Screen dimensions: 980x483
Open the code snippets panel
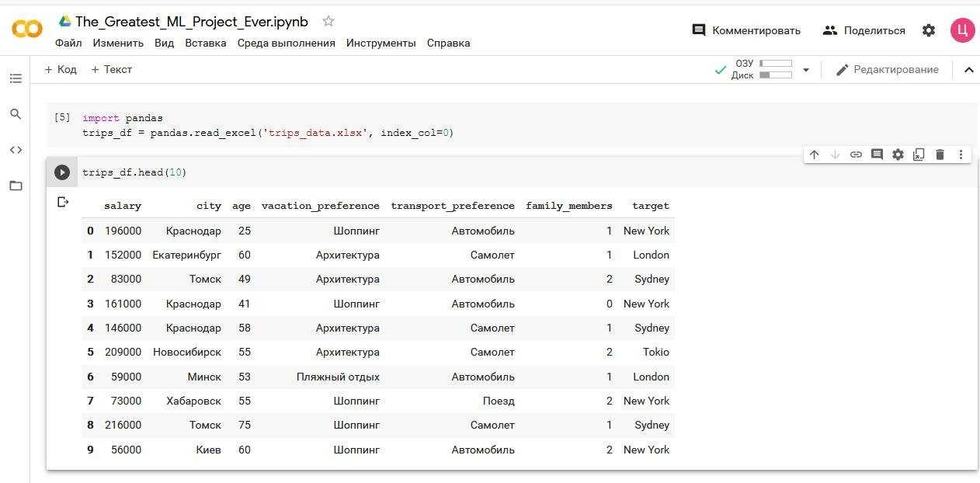click(16, 150)
